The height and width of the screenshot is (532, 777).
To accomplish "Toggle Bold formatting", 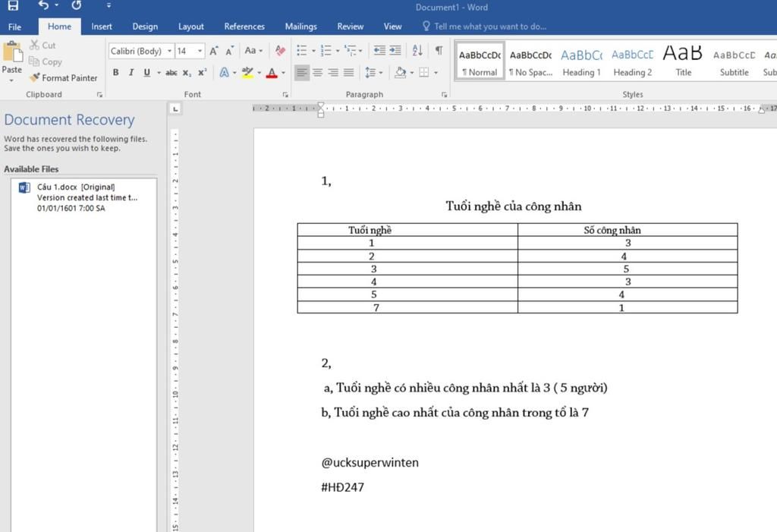I will pyautogui.click(x=115, y=72).
